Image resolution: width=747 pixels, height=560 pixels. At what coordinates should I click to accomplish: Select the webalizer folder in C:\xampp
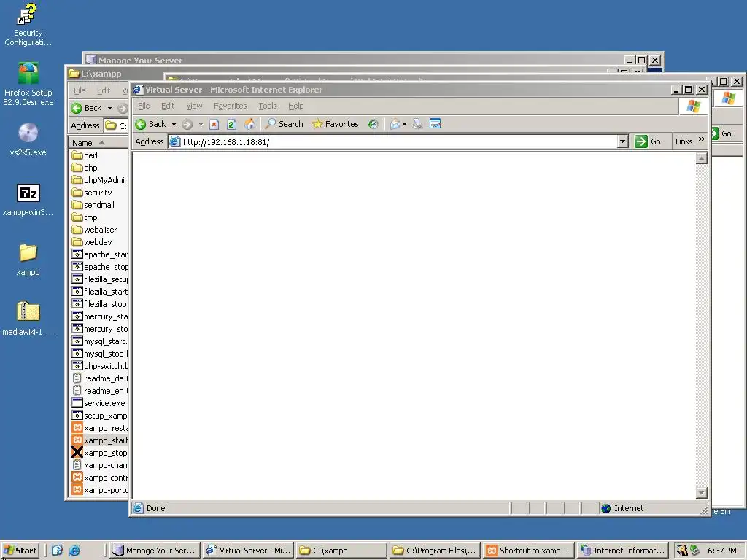point(94,230)
